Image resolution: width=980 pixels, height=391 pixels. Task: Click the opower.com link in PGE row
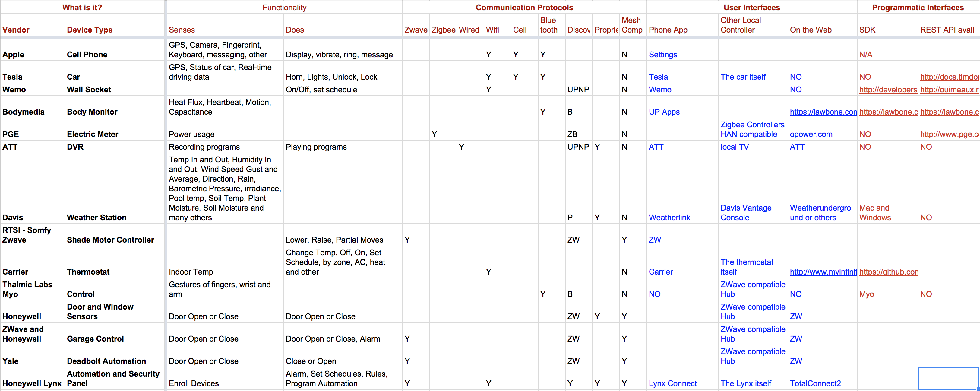(x=811, y=134)
